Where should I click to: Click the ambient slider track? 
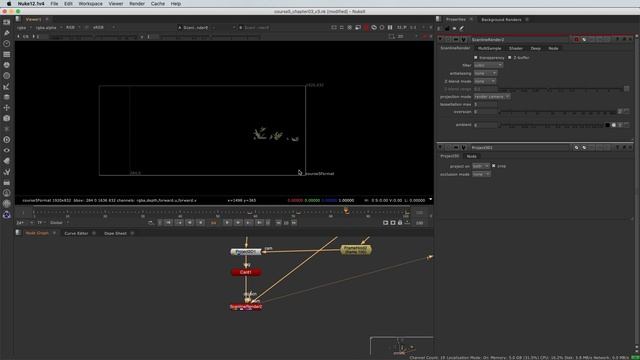(x=551, y=125)
